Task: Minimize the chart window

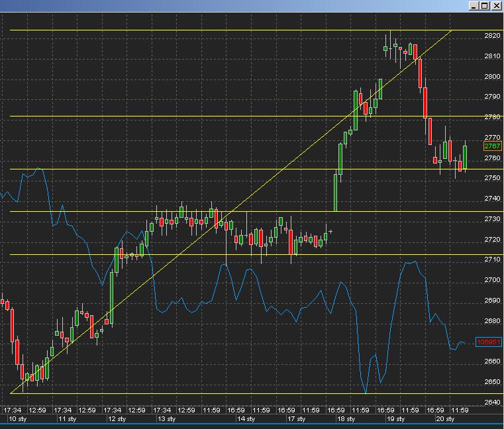Action: click(474, 6)
